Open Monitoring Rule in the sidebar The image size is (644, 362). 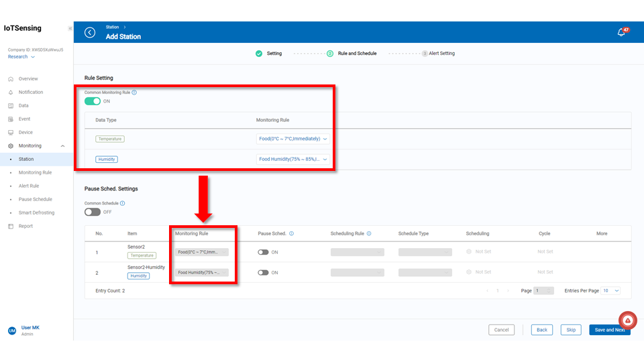click(x=35, y=172)
